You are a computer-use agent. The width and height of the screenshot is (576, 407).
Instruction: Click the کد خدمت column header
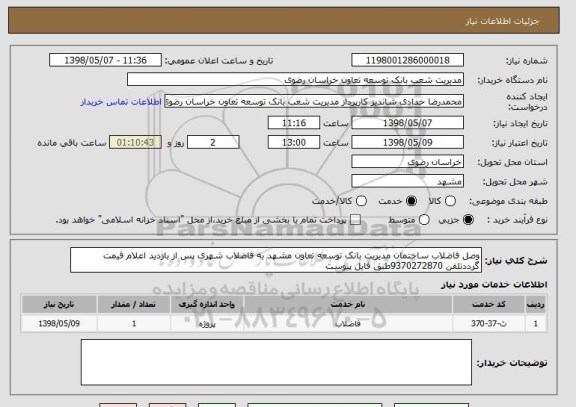[489, 304]
